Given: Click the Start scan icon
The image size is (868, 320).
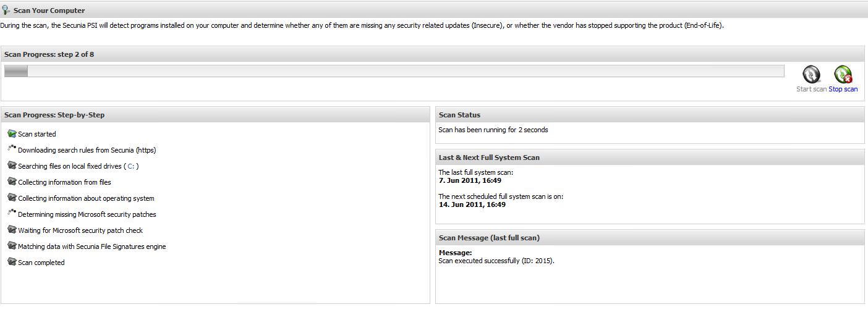Looking at the screenshot, I should click(x=811, y=75).
